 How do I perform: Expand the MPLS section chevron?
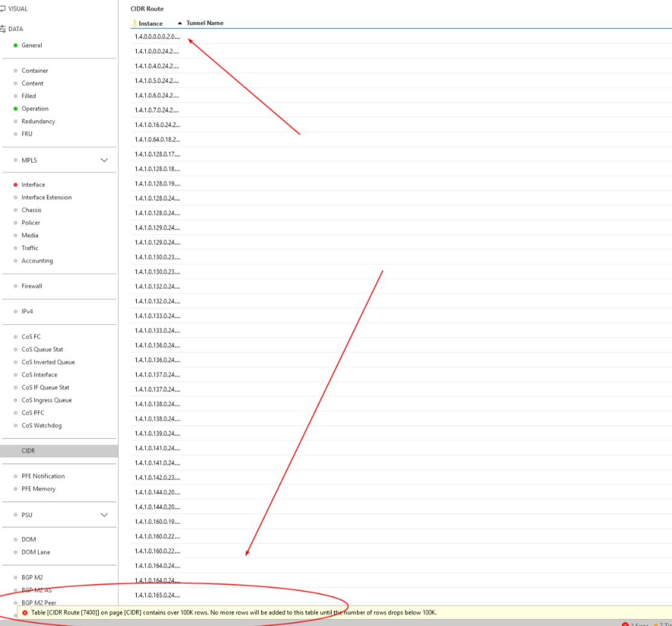(104, 160)
